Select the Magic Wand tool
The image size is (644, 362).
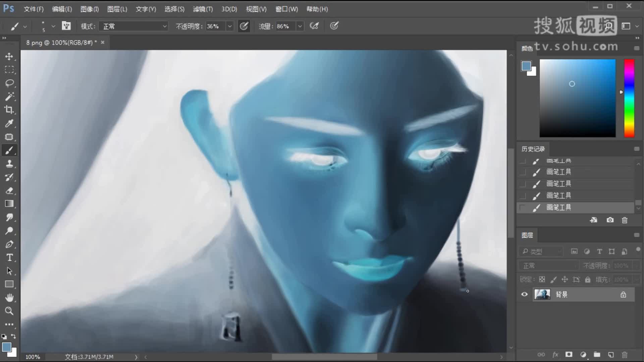point(9,97)
